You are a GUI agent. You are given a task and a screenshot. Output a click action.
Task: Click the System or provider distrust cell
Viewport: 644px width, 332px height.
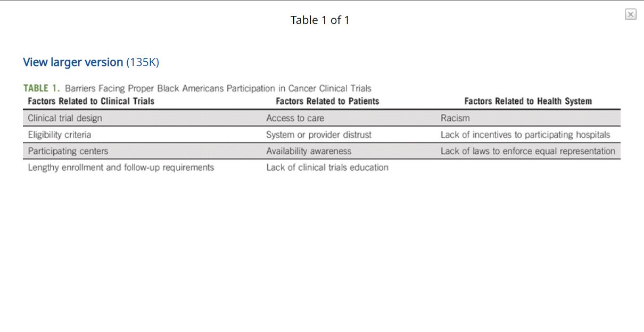click(x=319, y=135)
